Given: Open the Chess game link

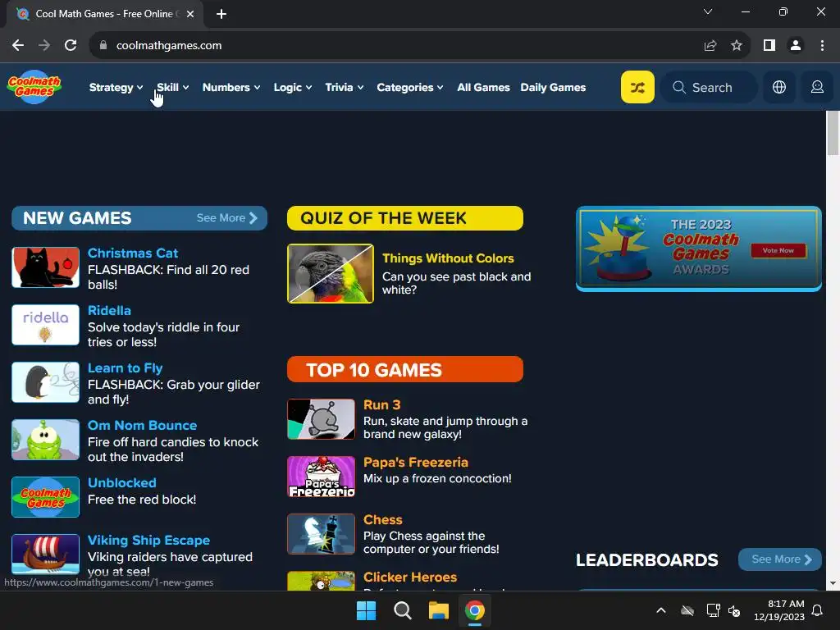Looking at the screenshot, I should click(382, 519).
